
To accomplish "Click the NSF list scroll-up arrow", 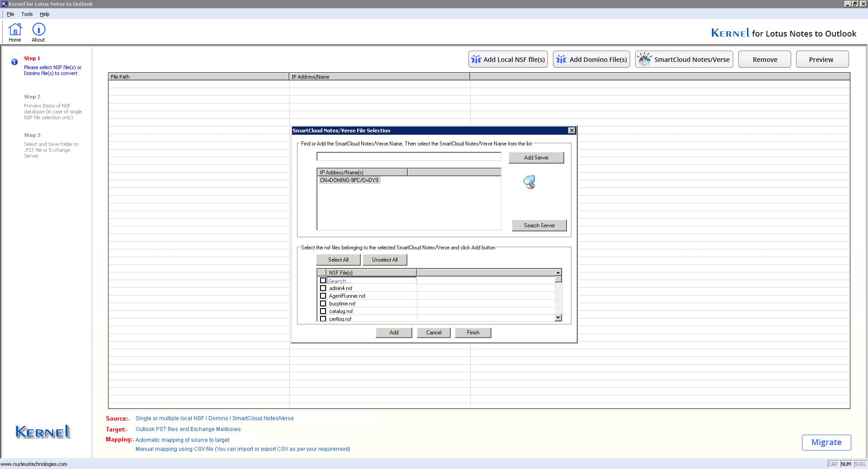I will [558, 272].
